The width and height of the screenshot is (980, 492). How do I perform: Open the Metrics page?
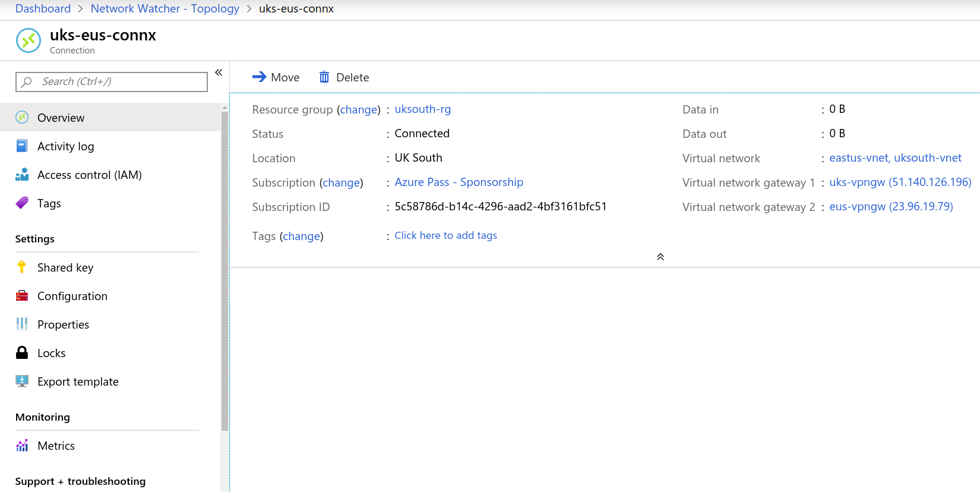click(110, 445)
